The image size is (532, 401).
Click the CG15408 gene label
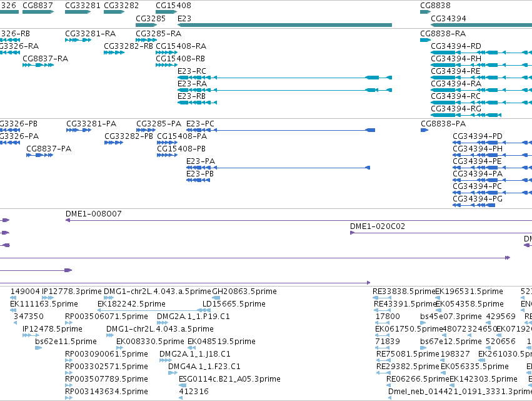(x=173, y=6)
